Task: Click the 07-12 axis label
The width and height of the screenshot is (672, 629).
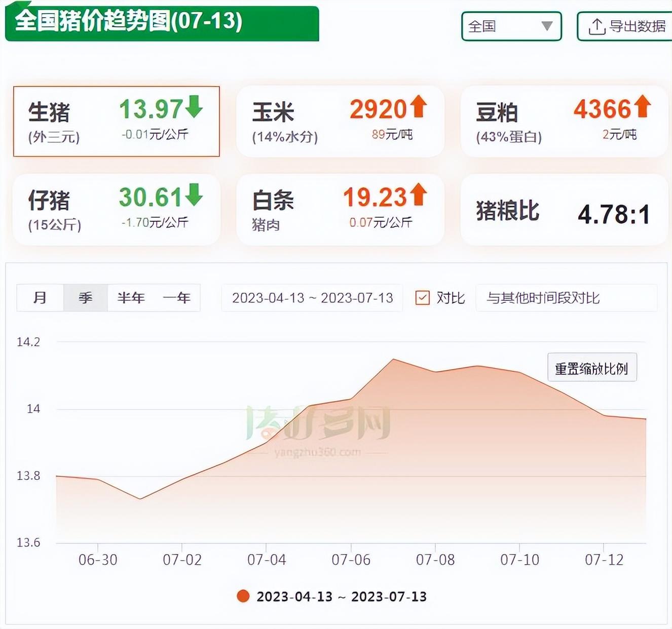Action: pos(604,560)
